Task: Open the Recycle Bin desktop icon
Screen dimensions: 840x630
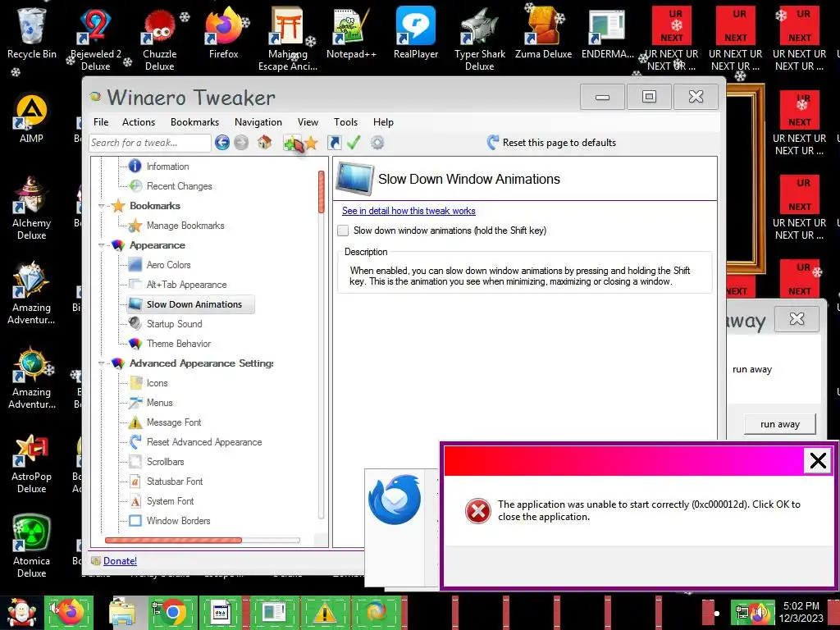Action: [x=32, y=34]
